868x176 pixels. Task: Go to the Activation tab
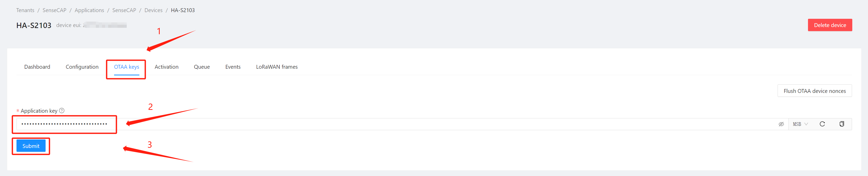coord(166,67)
